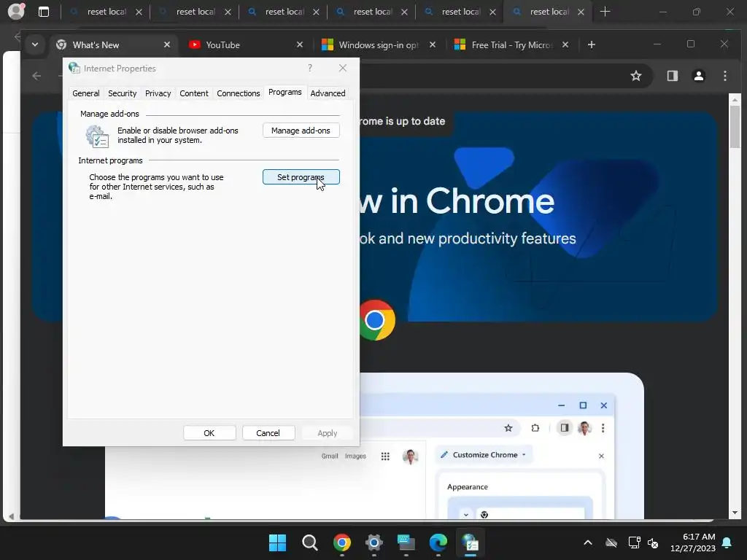Click the Chrome logo on the page
Screen dimensions: 747x560
pyautogui.click(x=376, y=320)
